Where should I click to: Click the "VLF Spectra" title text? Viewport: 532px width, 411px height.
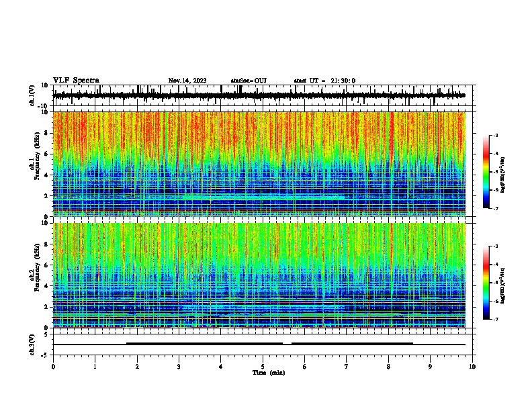click(76, 81)
